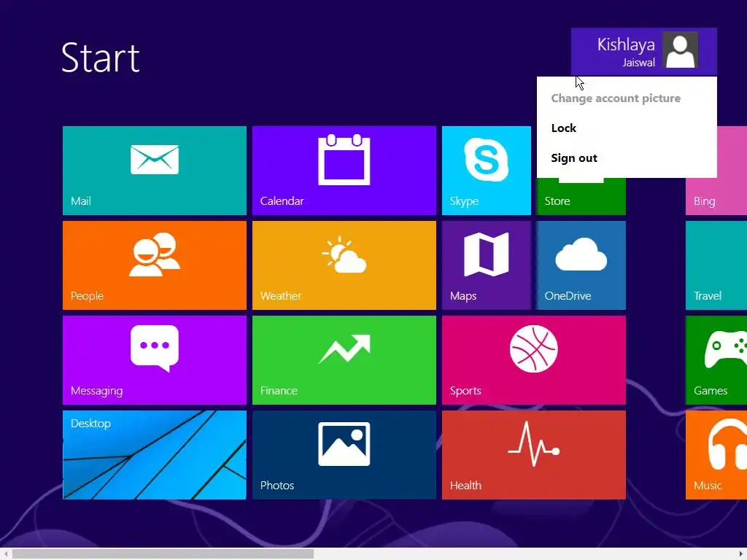
Task: Choose Change account picture in the menu
Action: [616, 98]
